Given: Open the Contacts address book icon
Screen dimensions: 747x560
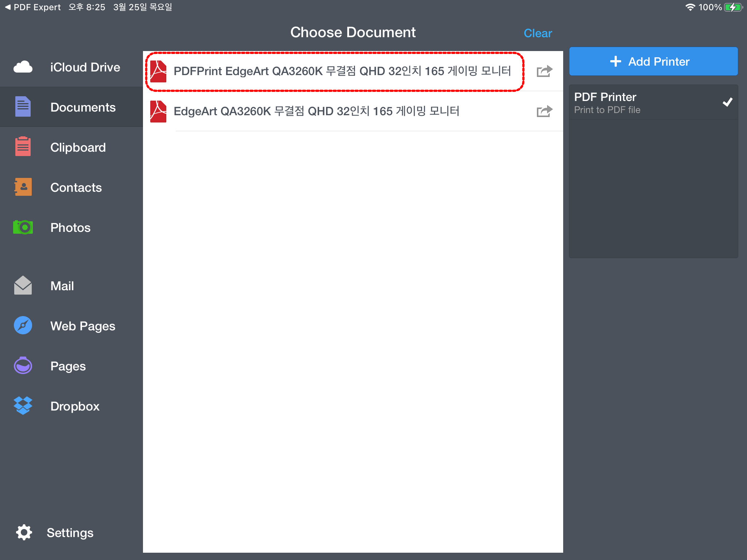Looking at the screenshot, I should click(23, 187).
